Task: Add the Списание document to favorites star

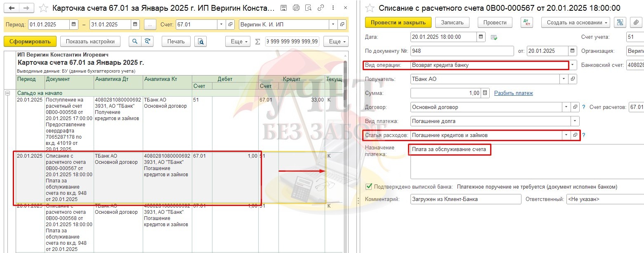Action: click(x=370, y=8)
